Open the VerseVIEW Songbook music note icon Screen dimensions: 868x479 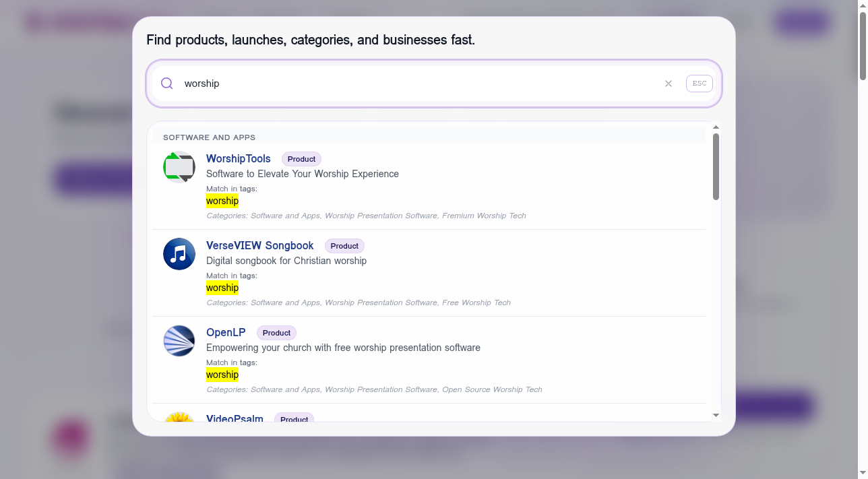pos(179,254)
